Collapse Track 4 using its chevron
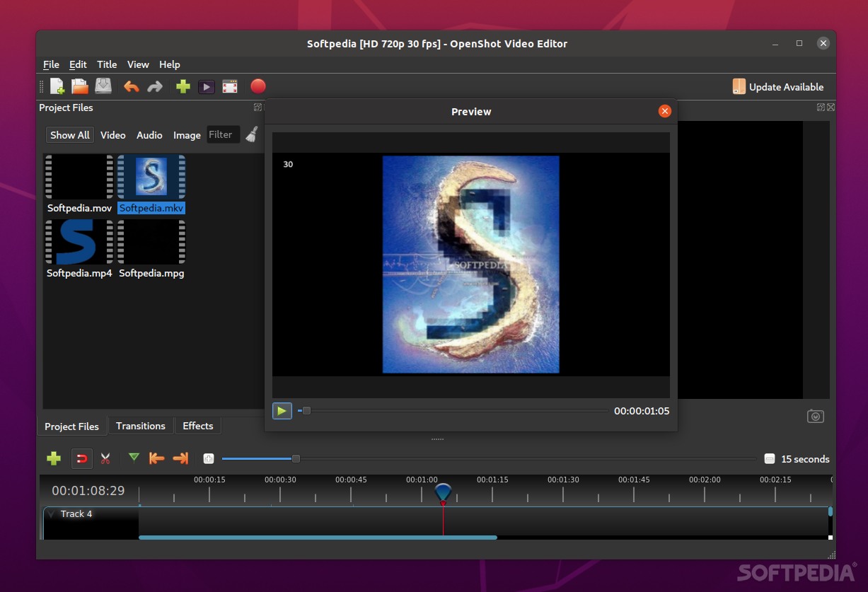This screenshot has width=868, height=592. tap(50, 513)
